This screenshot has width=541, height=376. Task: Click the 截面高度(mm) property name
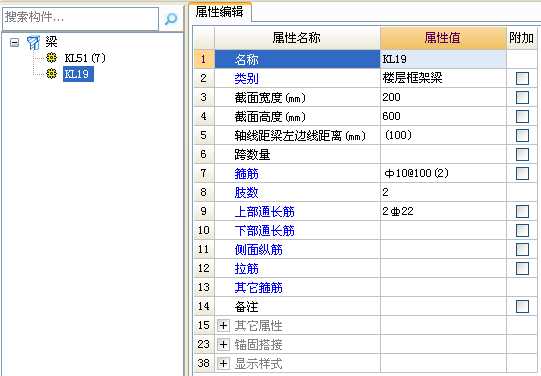(x=270, y=117)
